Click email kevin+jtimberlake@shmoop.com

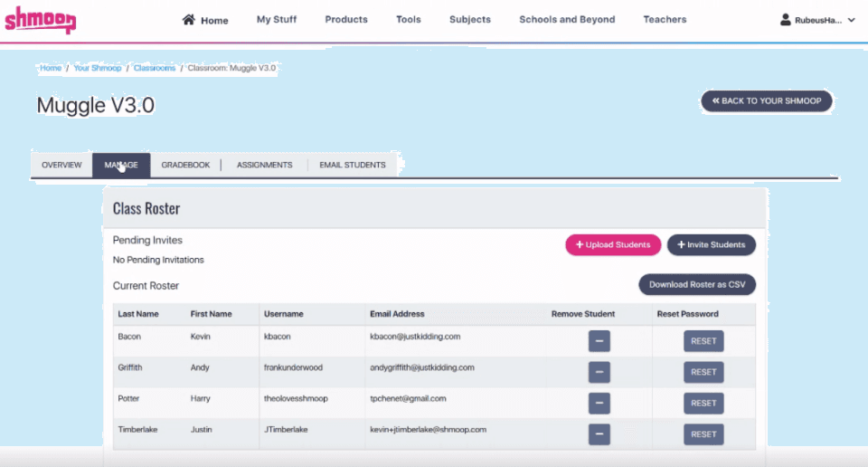[428, 430]
